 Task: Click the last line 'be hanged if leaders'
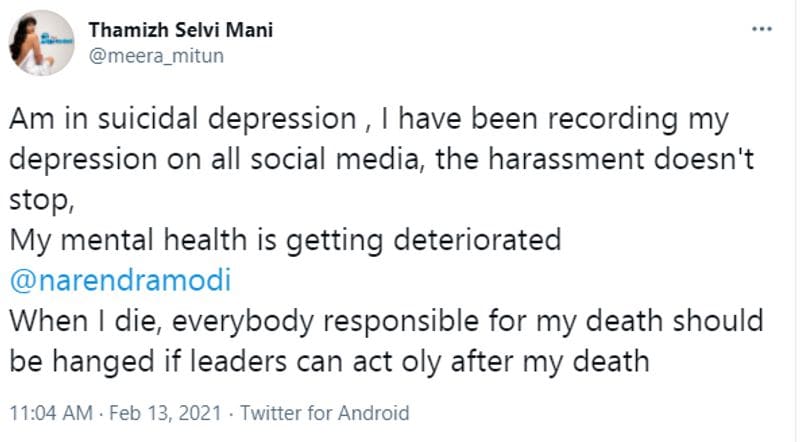pos(329,362)
